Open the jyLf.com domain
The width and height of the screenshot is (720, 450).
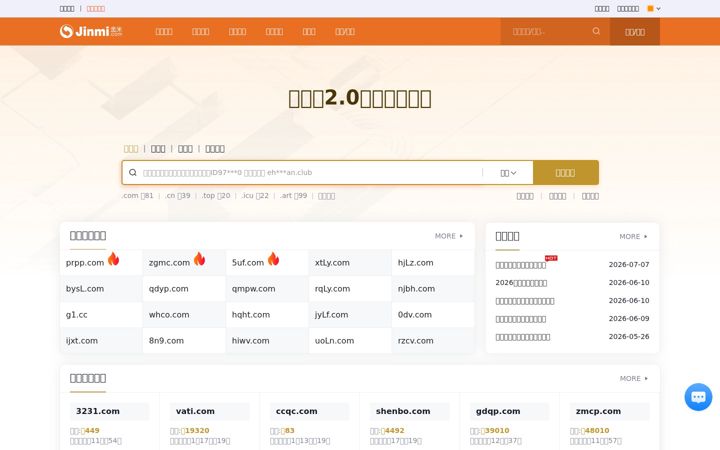point(332,315)
